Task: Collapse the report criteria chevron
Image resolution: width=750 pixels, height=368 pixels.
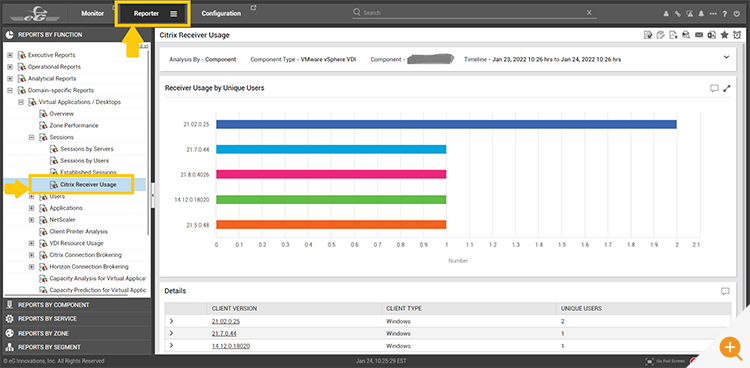Action: 726,57
